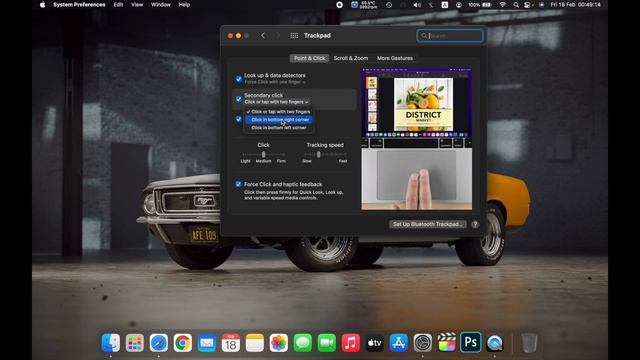Click the help question mark button
Viewport: 640px width, 360px height.
pyautogui.click(x=475, y=224)
